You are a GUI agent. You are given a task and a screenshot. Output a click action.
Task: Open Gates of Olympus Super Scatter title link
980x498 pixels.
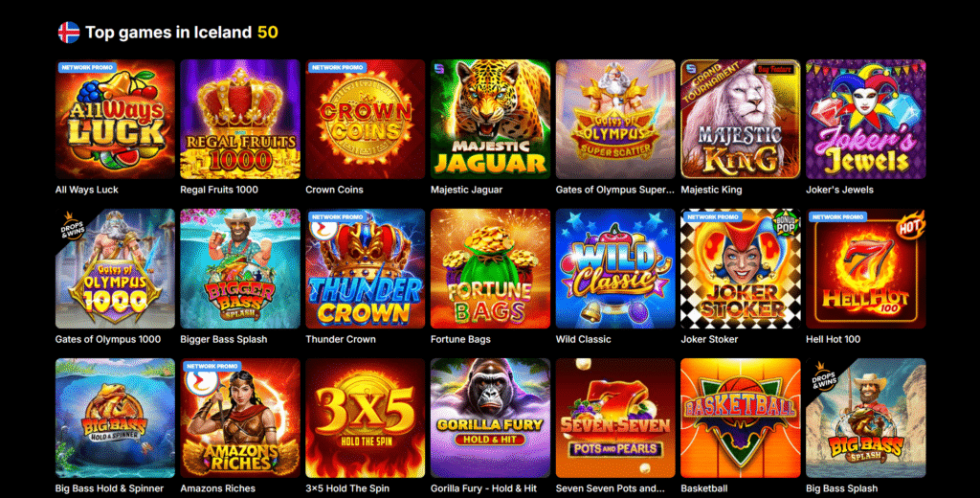[615, 190]
